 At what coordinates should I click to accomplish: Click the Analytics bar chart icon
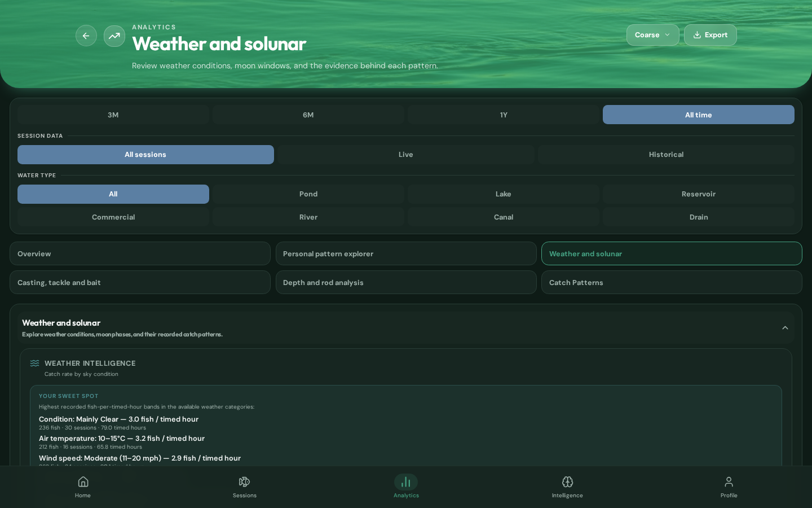[406, 481]
